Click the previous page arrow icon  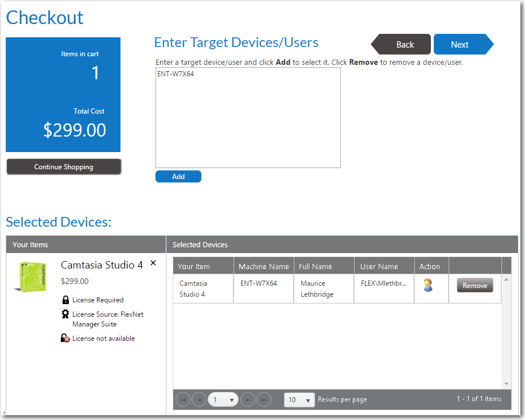coord(199,399)
